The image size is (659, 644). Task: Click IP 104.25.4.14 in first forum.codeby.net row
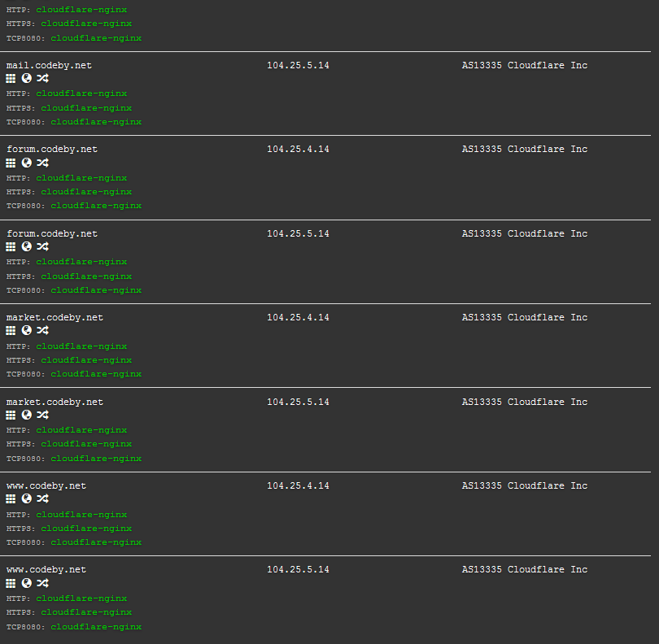(298, 149)
